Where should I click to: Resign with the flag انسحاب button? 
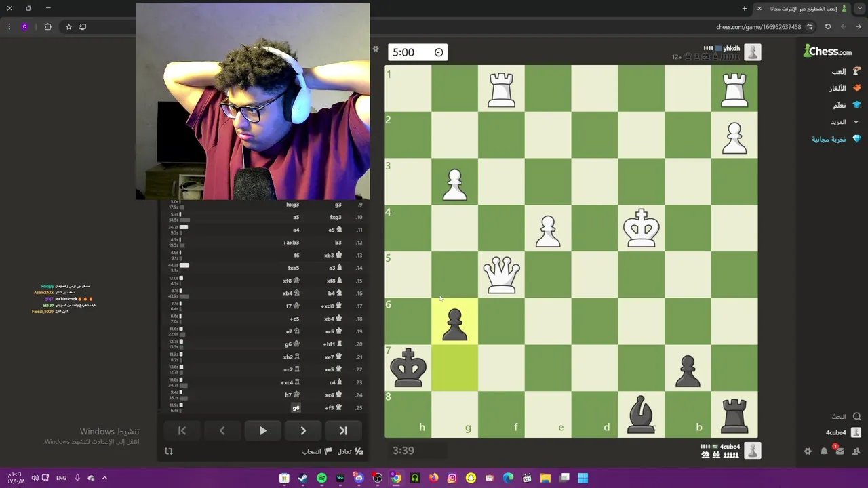[317, 451]
